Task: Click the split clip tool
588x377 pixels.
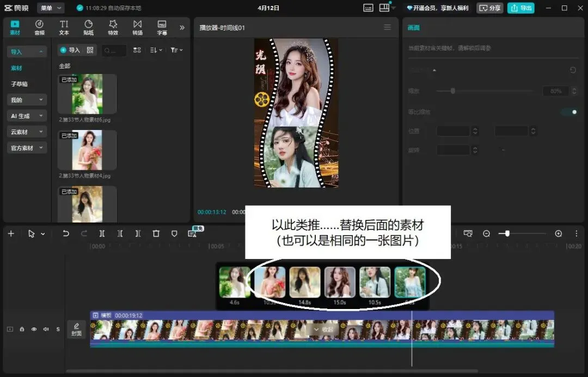Action: click(x=102, y=233)
